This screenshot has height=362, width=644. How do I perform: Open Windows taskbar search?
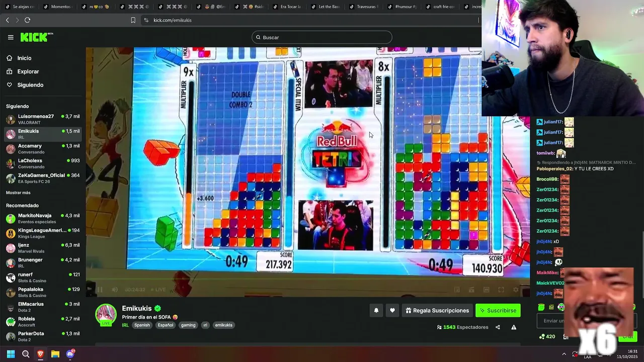(26, 354)
